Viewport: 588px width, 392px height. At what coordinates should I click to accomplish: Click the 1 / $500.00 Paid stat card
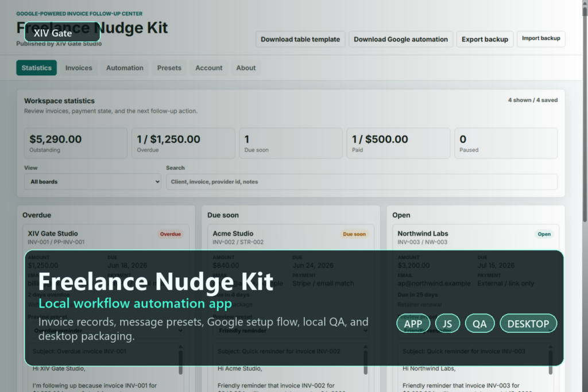coord(399,143)
